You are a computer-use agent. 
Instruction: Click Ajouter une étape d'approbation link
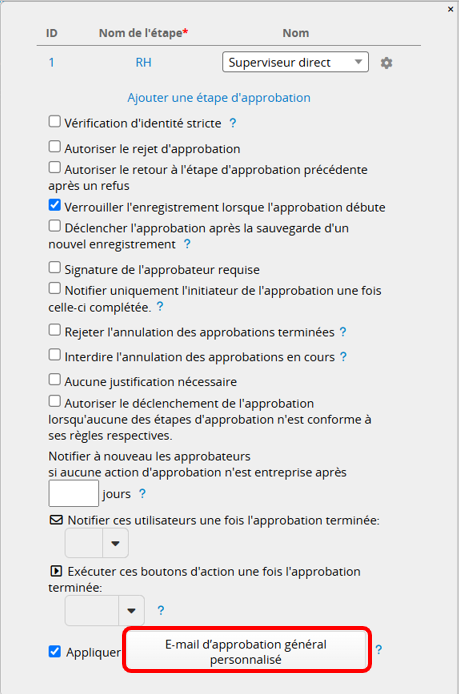click(219, 98)
